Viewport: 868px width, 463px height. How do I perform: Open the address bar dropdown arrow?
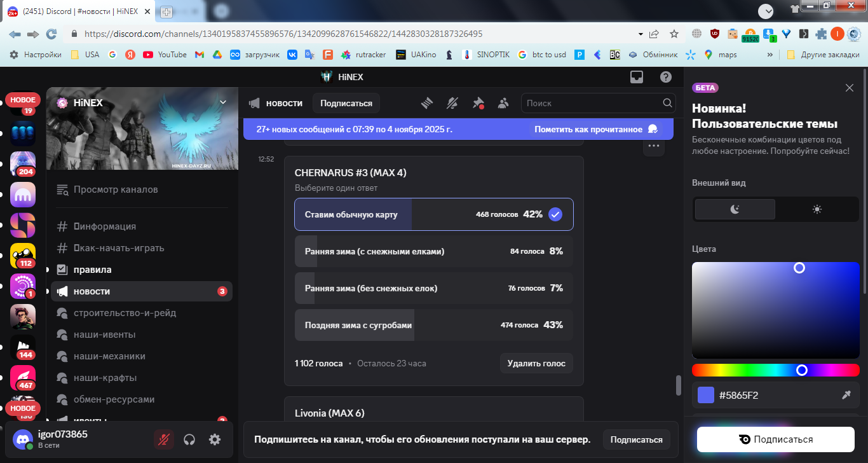coord(640,34)
